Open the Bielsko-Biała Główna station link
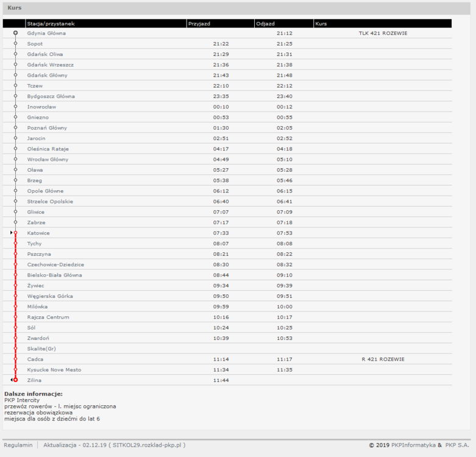 pos(54,275)
